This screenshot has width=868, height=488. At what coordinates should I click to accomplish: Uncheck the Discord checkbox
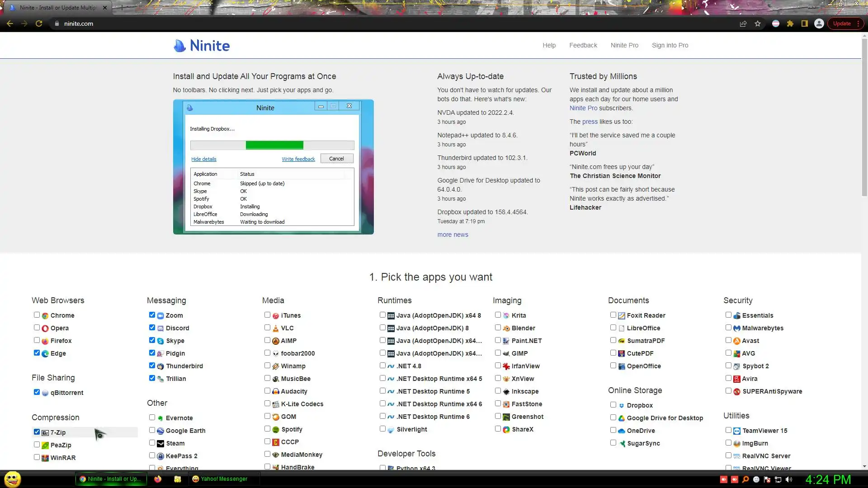[x=152, y=328]
